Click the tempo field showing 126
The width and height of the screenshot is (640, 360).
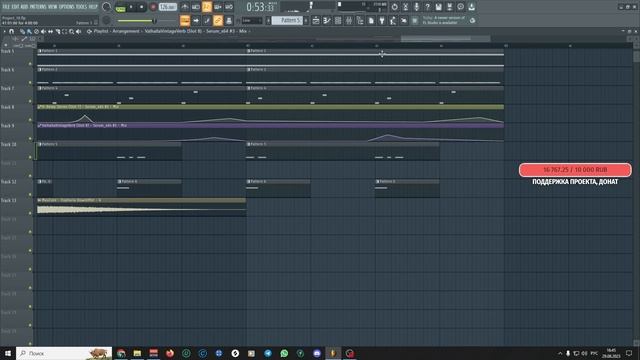(168, 7)
